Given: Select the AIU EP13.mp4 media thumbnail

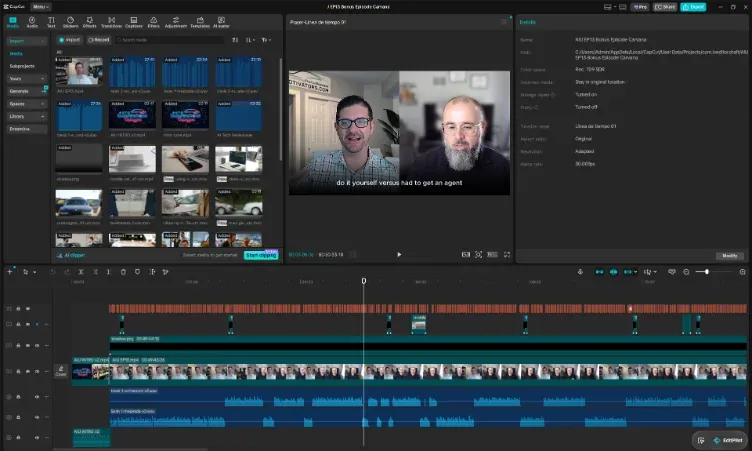Looking at the screenshot, I should pos(79,72).
